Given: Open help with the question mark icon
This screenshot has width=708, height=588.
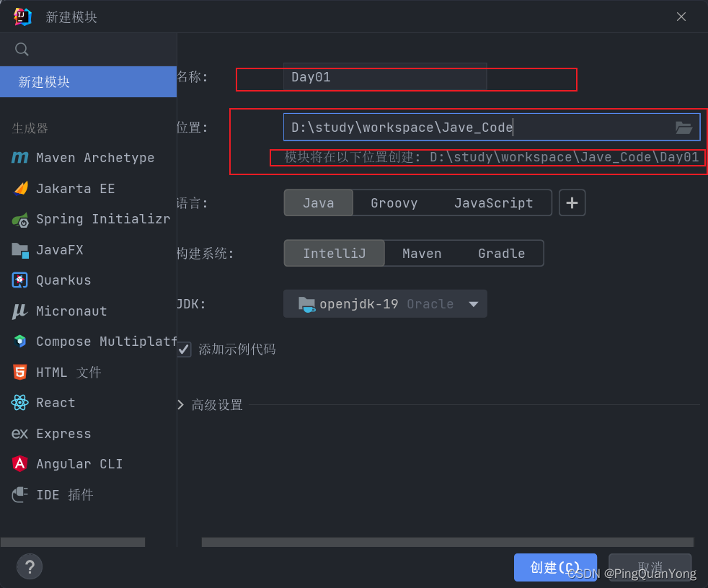Looking at the screenshot, I should pyautogui.click(x=30, y=567).
